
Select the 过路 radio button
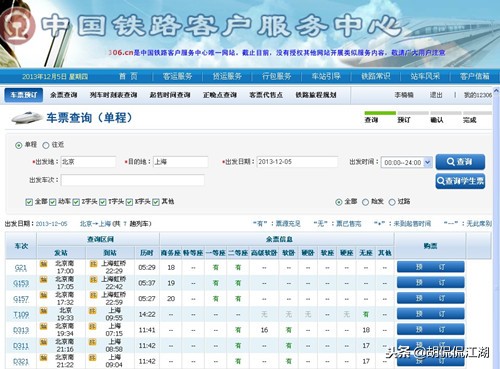click(x=392, y=202)
